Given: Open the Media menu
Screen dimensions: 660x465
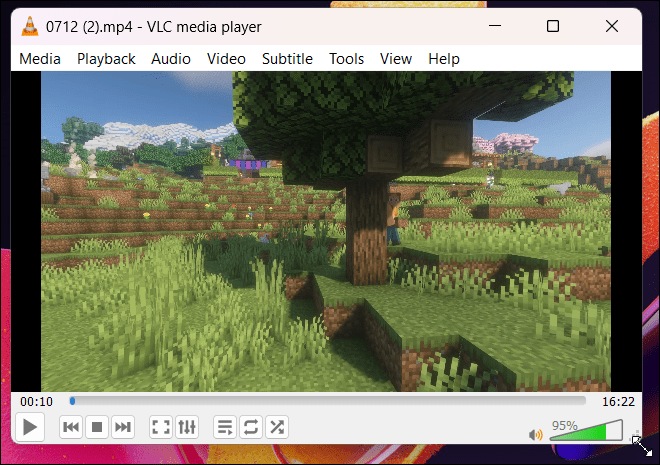Looking at the screenshot, I should (40, 59).
